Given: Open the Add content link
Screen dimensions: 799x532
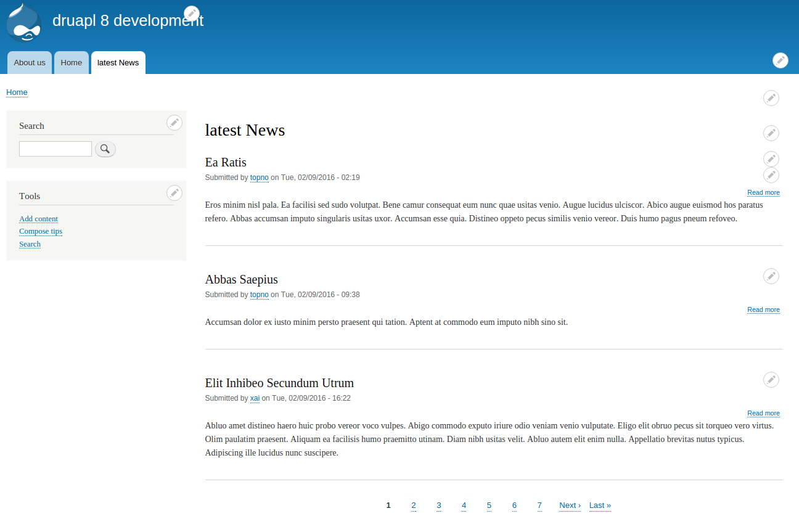Looking at the screenshot, I should [38, 219].
